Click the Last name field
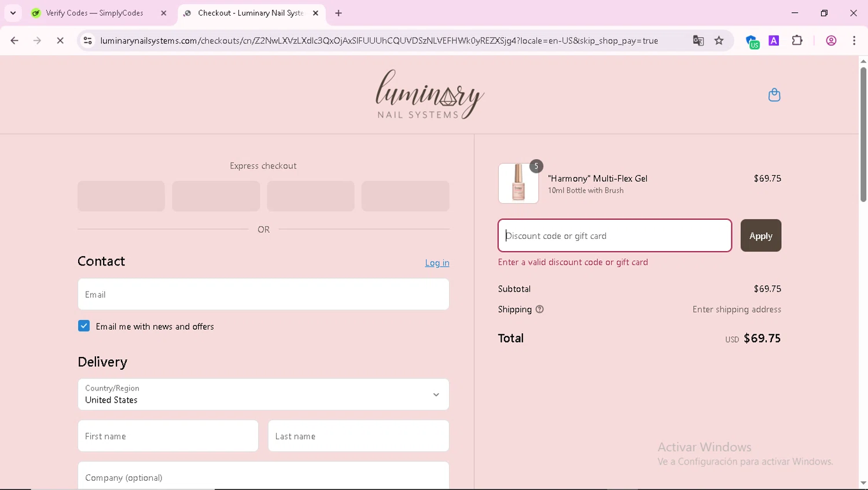The height and width of the screenshot is (490, 868). (359, 436)
